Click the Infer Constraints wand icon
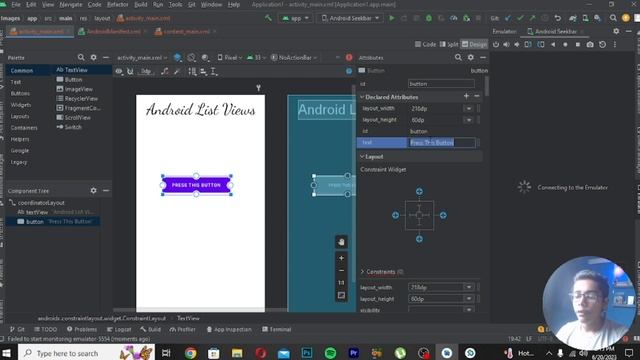 pos(177,71)
